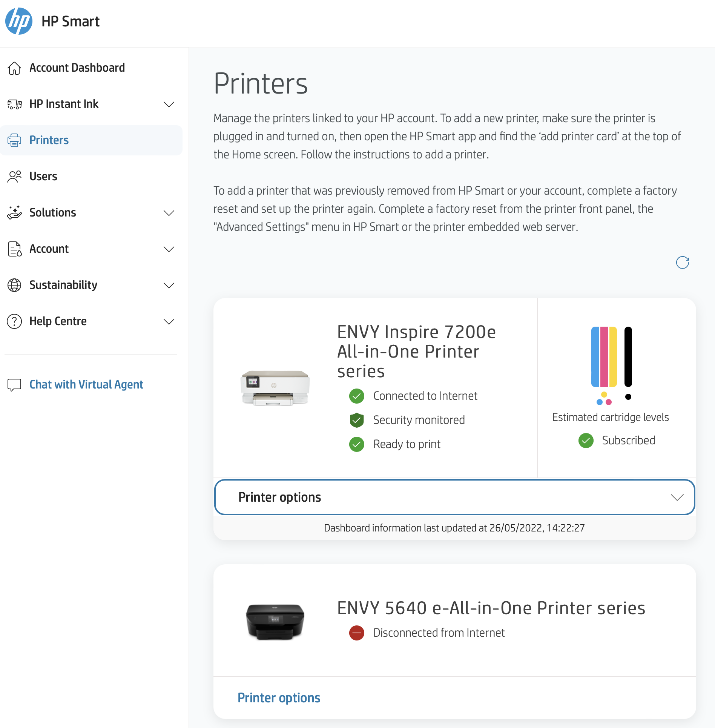The image size is (715, 728).
Task: Select Printers in the sidebar
Action: tap(91, 140)
